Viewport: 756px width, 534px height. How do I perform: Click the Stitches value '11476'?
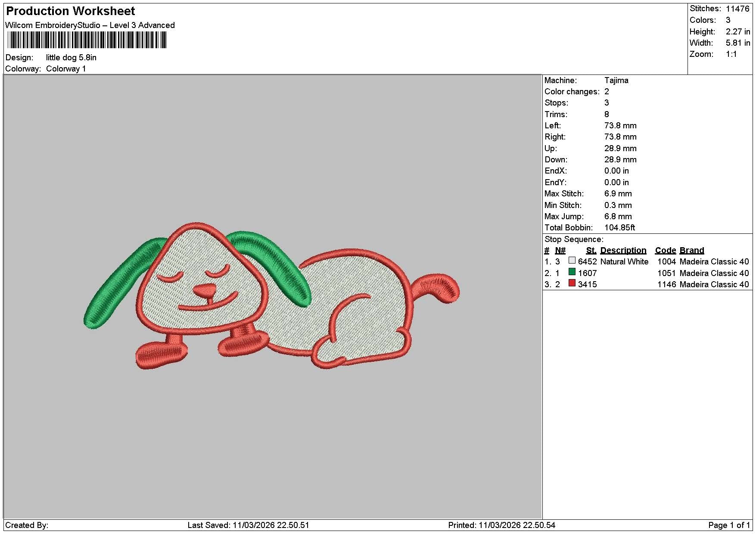coord(737,9)
